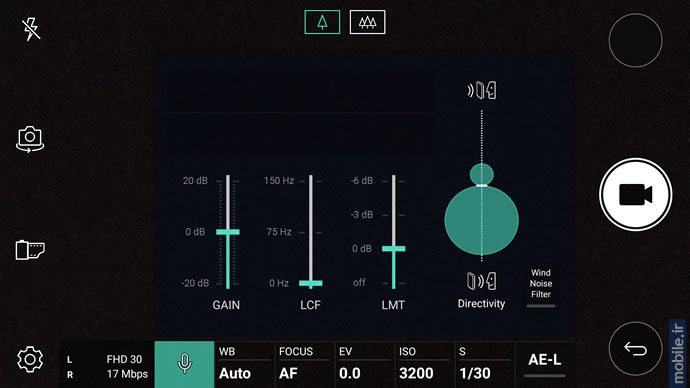Screen dimensions: 690x388
Task: Tap the back arrow button
Action: [x=635, y=349]
